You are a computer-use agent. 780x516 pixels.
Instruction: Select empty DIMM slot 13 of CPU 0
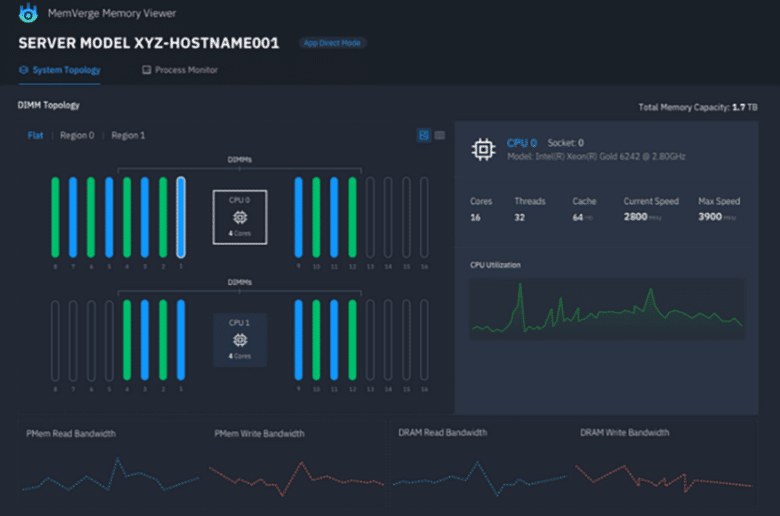[x=370, y=217]
